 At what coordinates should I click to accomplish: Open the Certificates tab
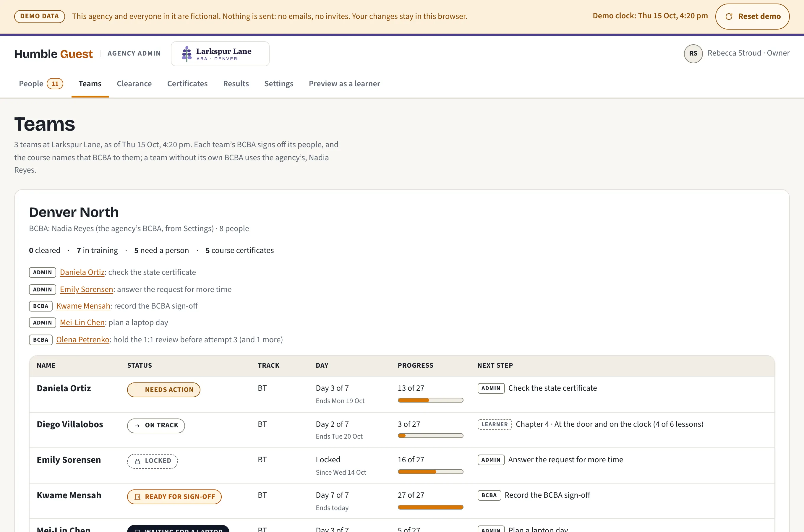187,84
